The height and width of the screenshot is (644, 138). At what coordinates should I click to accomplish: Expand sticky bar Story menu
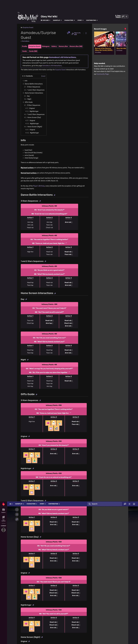(x=43, y=504)
